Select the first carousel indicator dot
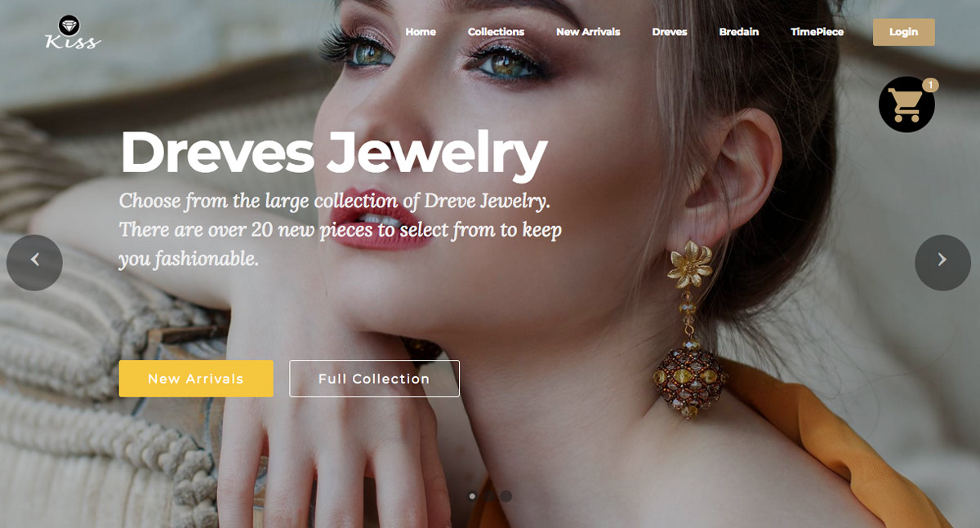This screenshot has height=528, width=980. click(472, 496)
